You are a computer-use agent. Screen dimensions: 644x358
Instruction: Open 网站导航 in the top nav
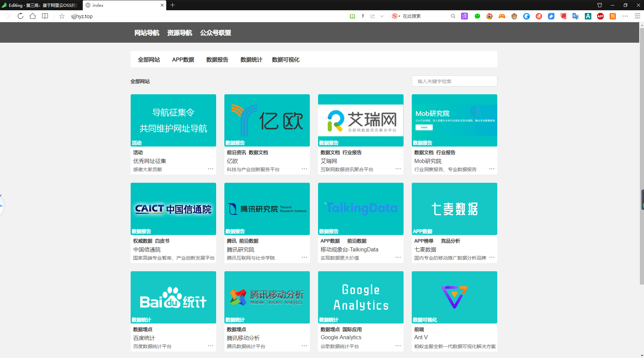147,33
